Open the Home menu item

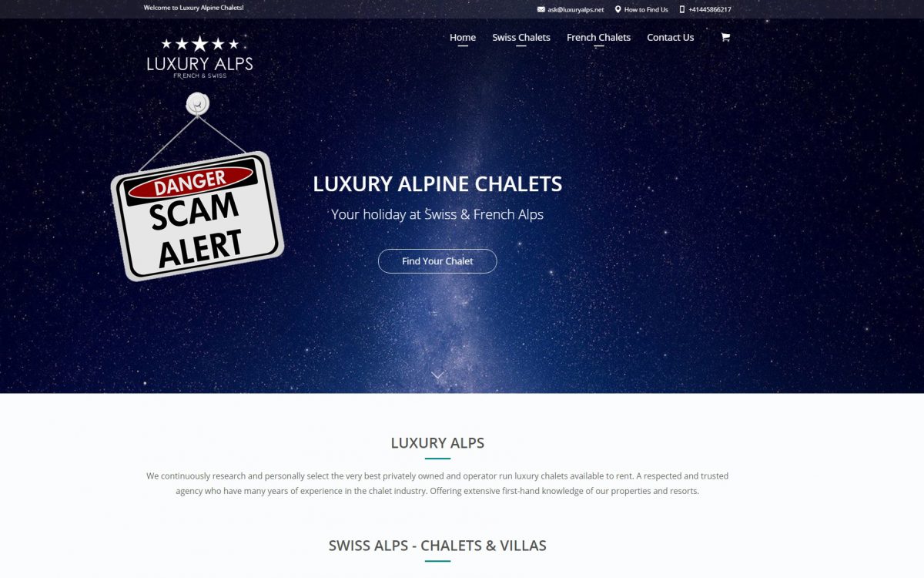(463, 37)
